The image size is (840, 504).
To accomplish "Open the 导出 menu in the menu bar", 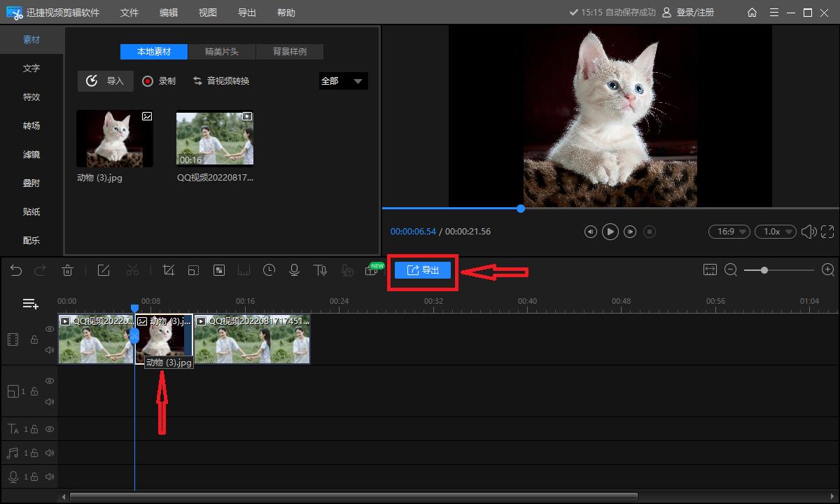I will 246,13.
